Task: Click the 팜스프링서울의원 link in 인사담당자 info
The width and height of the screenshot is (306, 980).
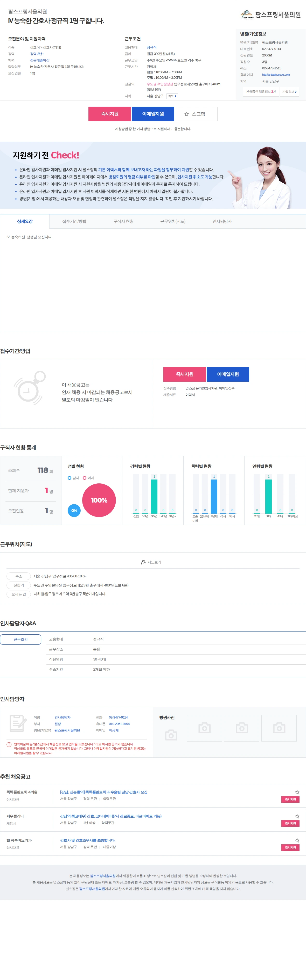Action: 67,730
